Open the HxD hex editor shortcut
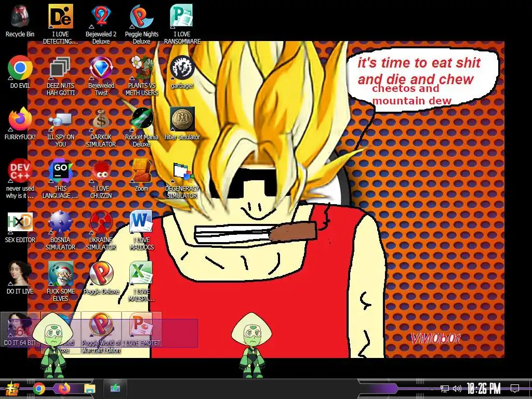 [20, 227]
